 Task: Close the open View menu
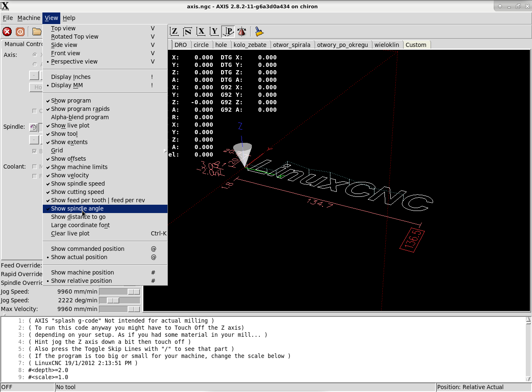tap(52, 18)
